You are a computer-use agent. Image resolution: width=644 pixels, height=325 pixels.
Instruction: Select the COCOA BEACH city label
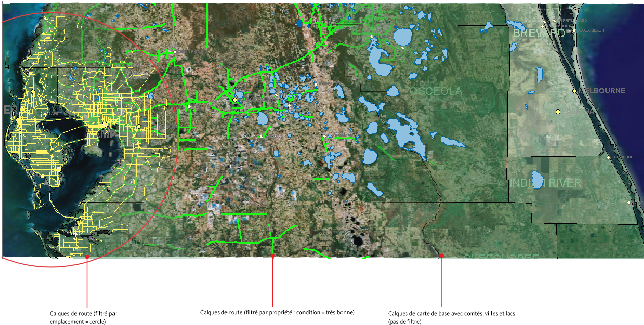coord(590,30)
